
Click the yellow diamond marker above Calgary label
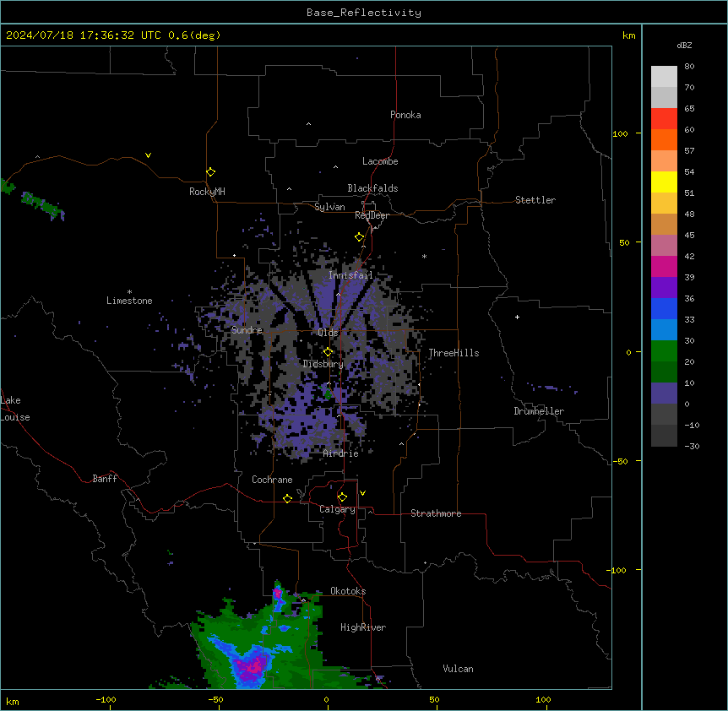click(x=342, y=497)
